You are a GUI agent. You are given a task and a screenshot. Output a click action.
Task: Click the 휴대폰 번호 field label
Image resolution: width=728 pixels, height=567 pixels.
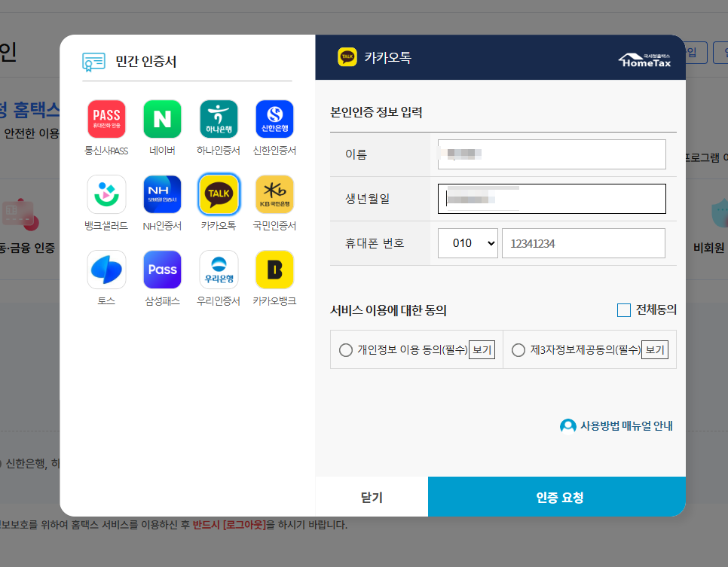(x=375, y=243)
